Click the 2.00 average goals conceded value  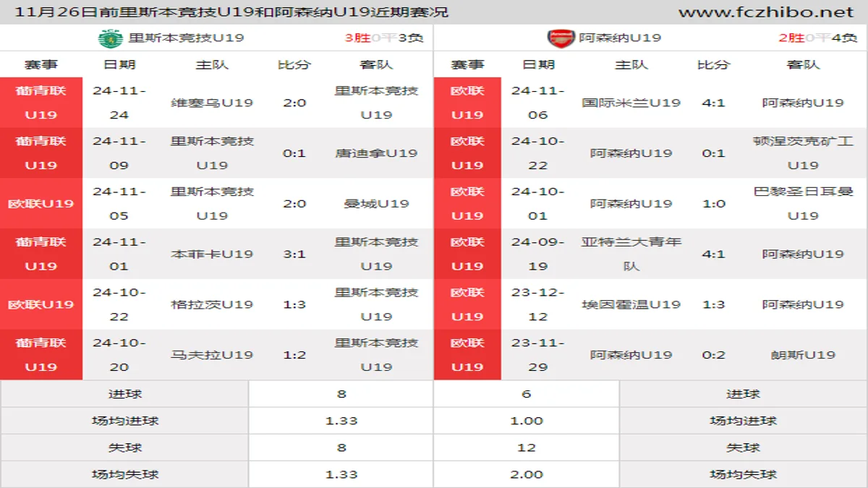[526, 474]
